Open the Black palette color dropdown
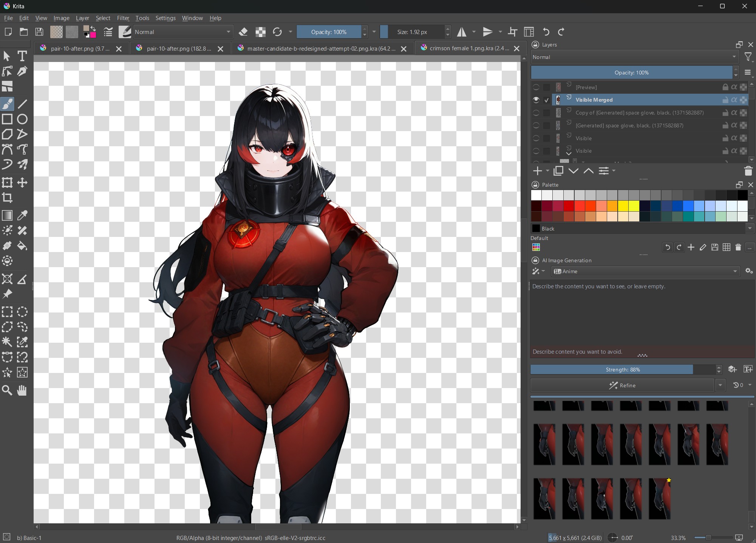756x543 pixels. pyautogui.click(x=750, y=229)
